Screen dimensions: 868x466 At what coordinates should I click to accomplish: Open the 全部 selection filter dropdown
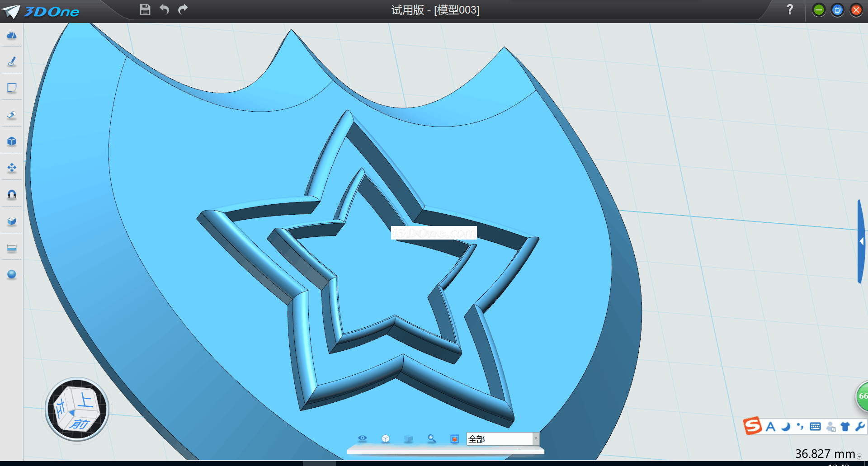(x=536, y=438)
